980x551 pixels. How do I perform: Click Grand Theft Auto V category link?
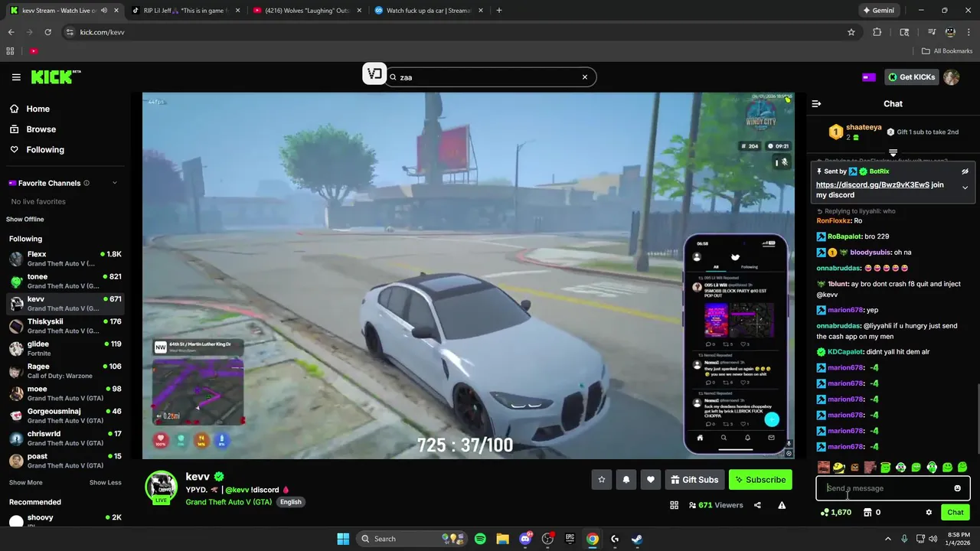click(x=228, y=502)
